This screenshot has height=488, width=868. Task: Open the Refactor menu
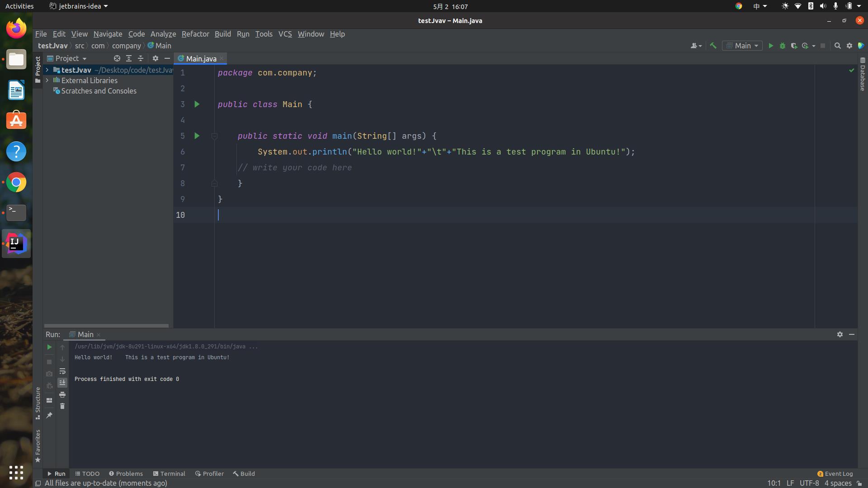[195, 34]
